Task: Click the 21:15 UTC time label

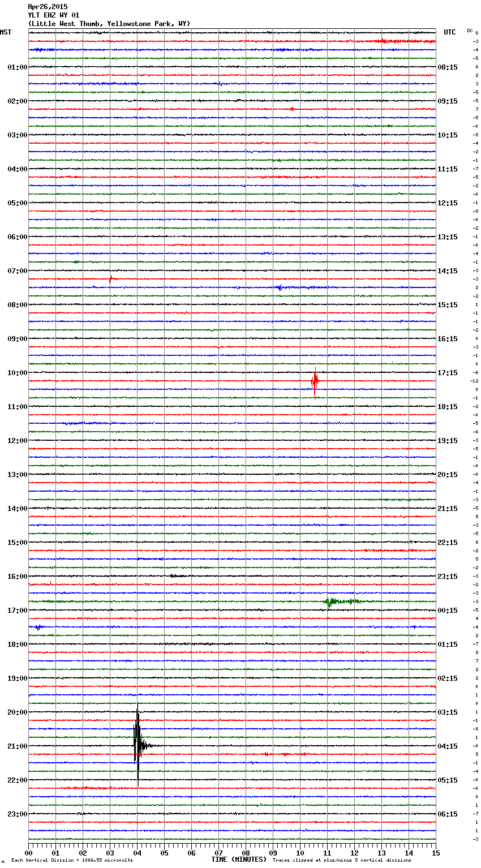Action: (448, 509)
